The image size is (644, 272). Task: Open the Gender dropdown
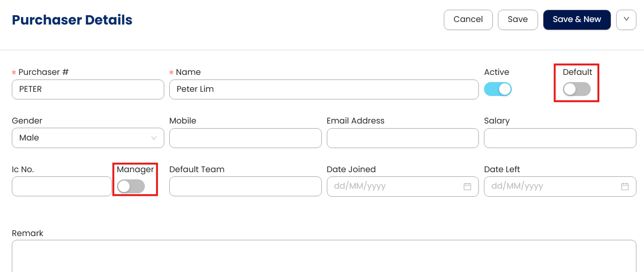(88, 138)
